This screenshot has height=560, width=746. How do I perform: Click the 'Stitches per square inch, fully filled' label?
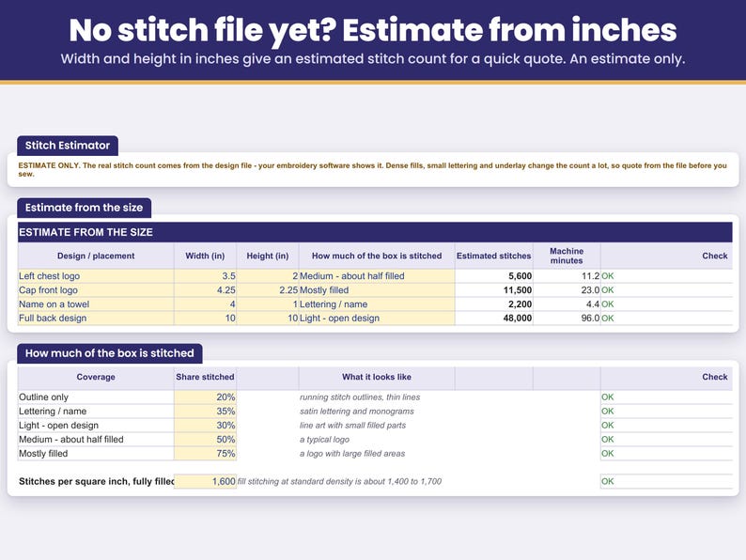coord(97,481)
